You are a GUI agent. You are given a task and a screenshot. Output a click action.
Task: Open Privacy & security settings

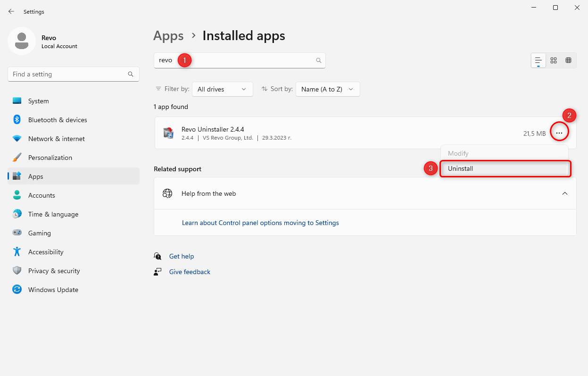coord(74,271)
